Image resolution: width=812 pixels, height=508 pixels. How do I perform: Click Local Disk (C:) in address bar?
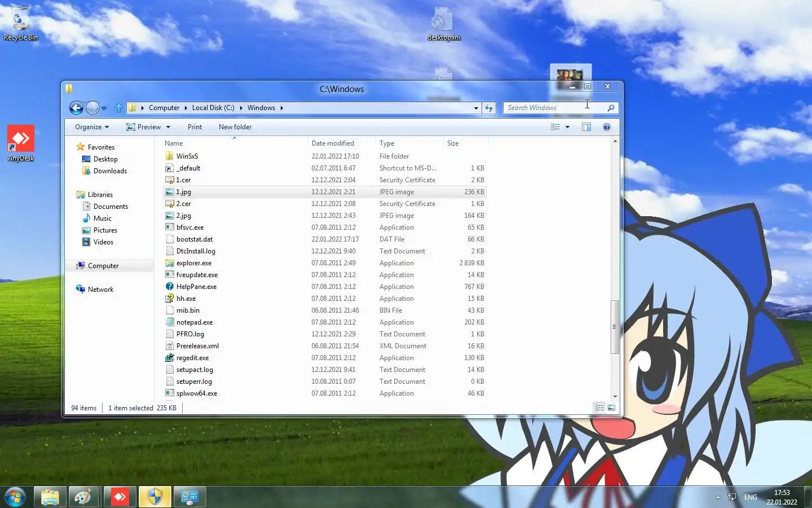(213, 108)
